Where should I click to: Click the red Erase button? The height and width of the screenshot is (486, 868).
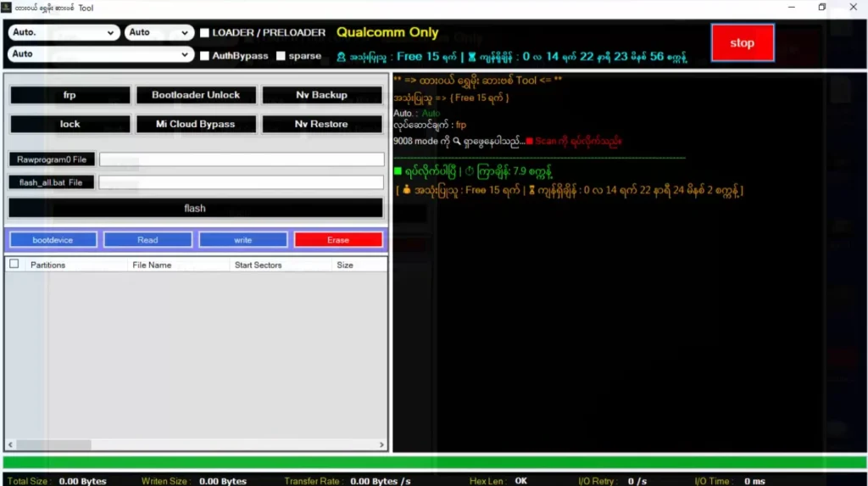tap(338, 240)
